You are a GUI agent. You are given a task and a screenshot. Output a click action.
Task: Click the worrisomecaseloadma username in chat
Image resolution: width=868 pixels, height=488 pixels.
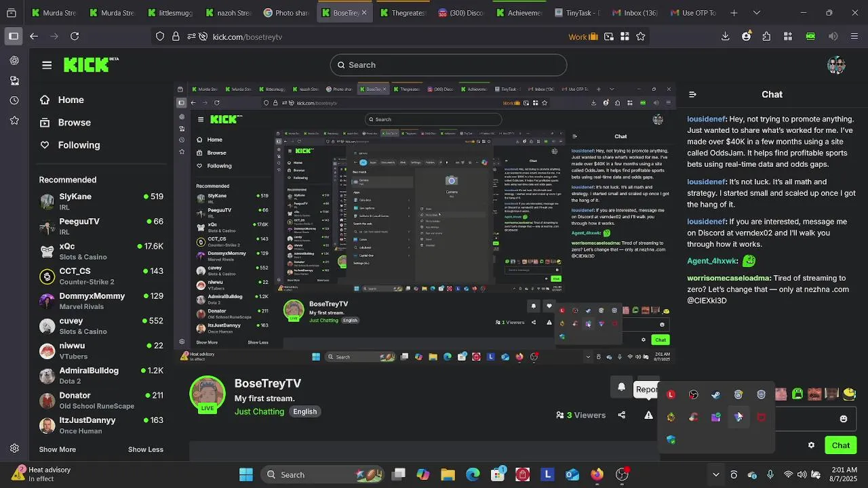[728, 278]
